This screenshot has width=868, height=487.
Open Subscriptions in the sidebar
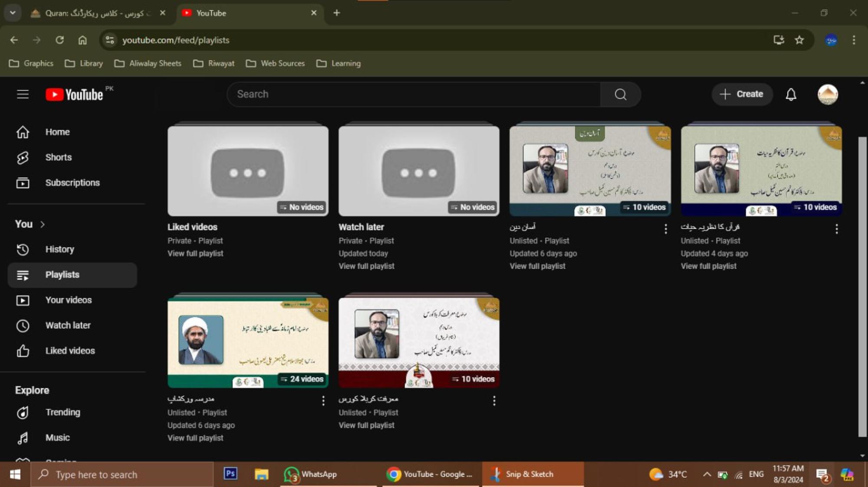[x=72, y=183]
